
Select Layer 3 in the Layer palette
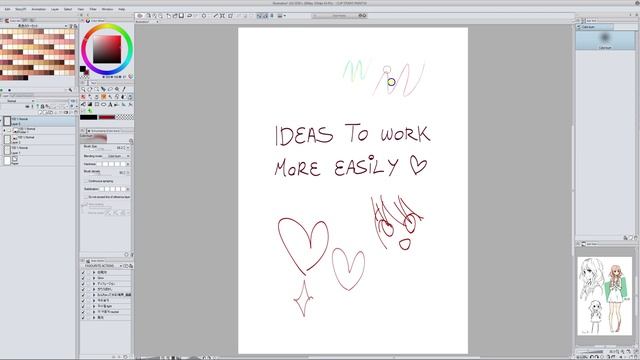(39, 121)
